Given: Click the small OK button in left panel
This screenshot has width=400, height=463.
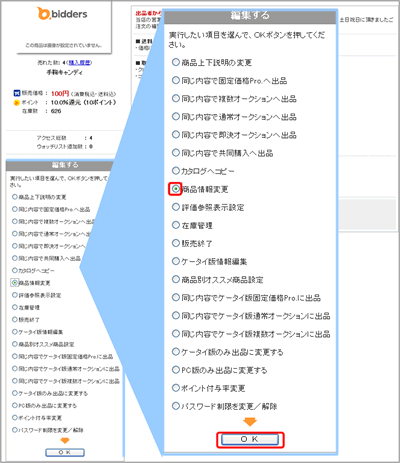Looking at the screenshot, I should point(65,452).
